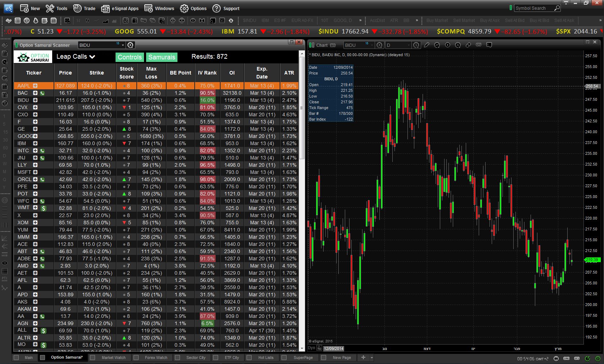Click the chart time template clock icon

[416, 45]
